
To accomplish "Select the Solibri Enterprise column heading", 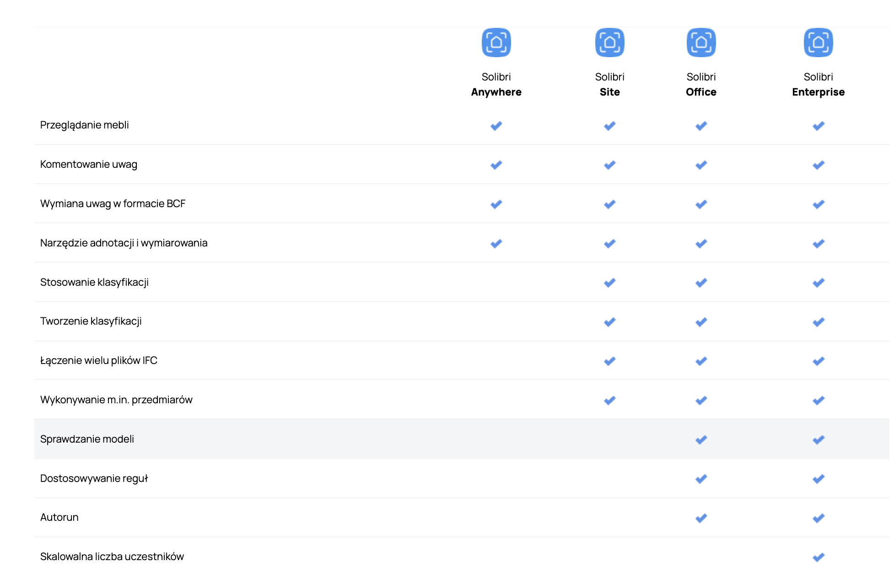I will (818, 85).
